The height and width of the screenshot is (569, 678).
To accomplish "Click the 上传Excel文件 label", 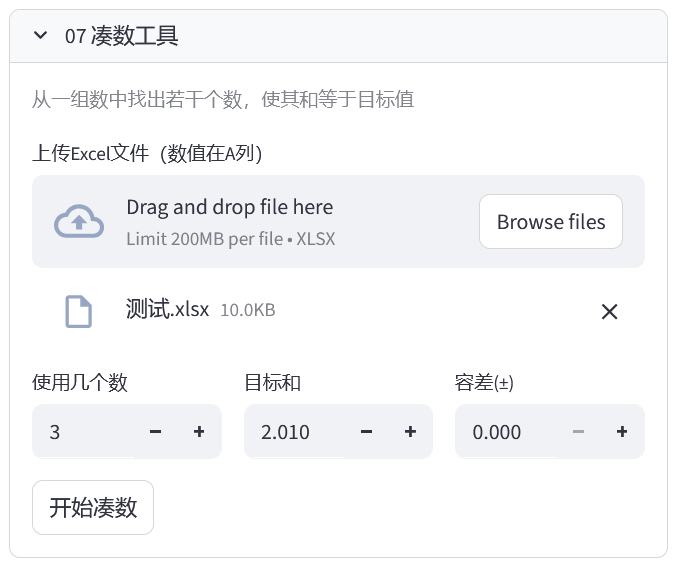I will pyautogui.click(x=147, y=153).
